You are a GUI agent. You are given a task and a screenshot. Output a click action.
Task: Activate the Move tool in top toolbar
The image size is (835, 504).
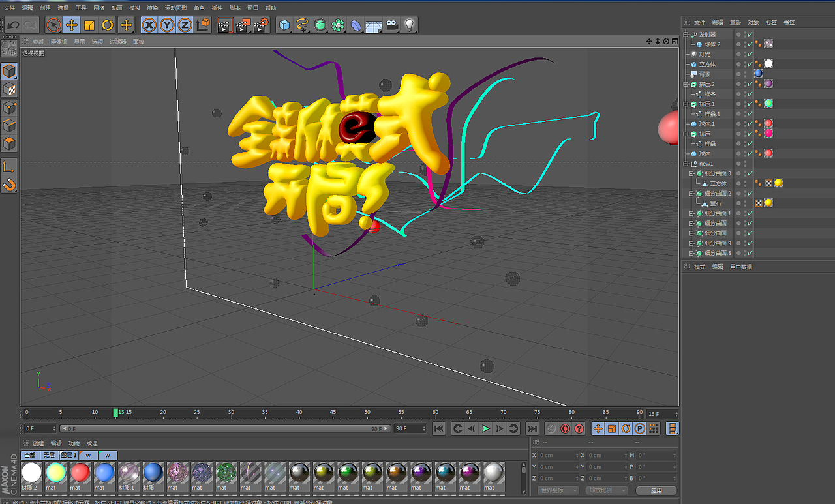pos(72,25)
